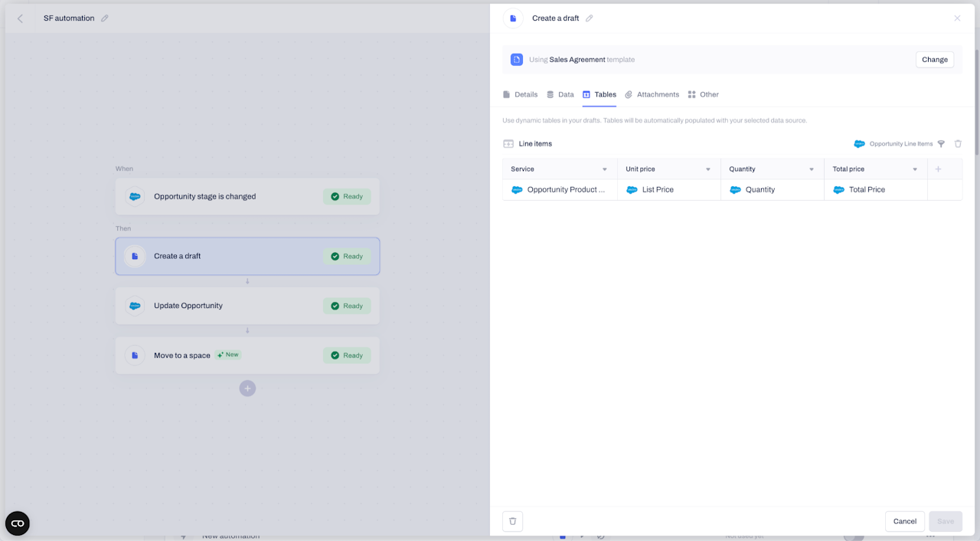
Task: Open the Quantity column header dropdown
Action: click(x=812, y=169)
